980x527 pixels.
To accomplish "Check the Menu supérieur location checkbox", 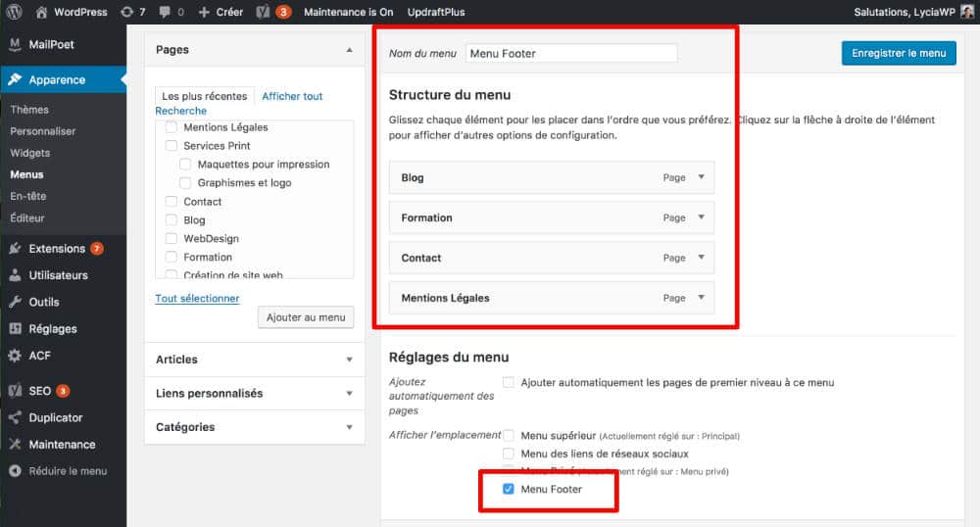I will [509, 435].
